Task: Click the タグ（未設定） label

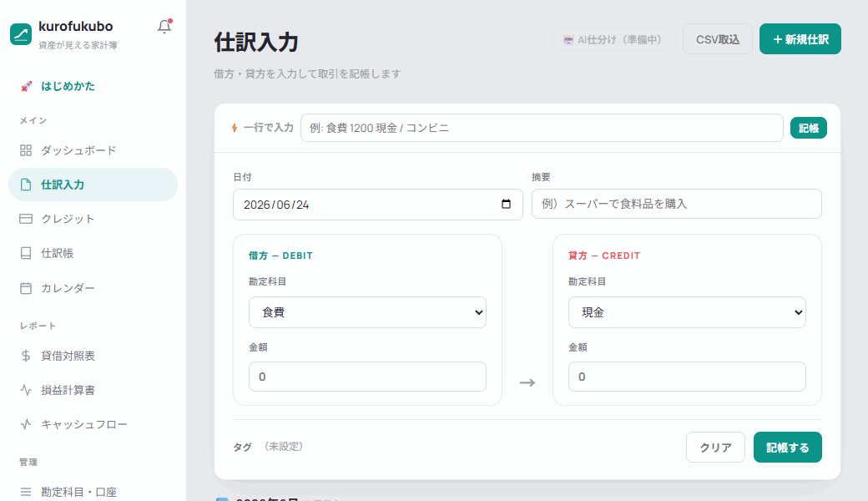Action: pos(269,447)
